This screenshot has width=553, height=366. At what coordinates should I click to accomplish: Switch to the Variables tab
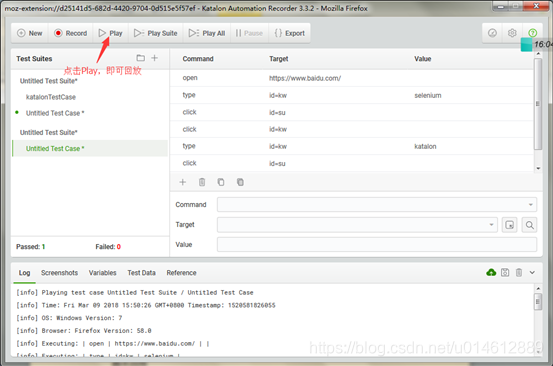click(x=102, y=273)
